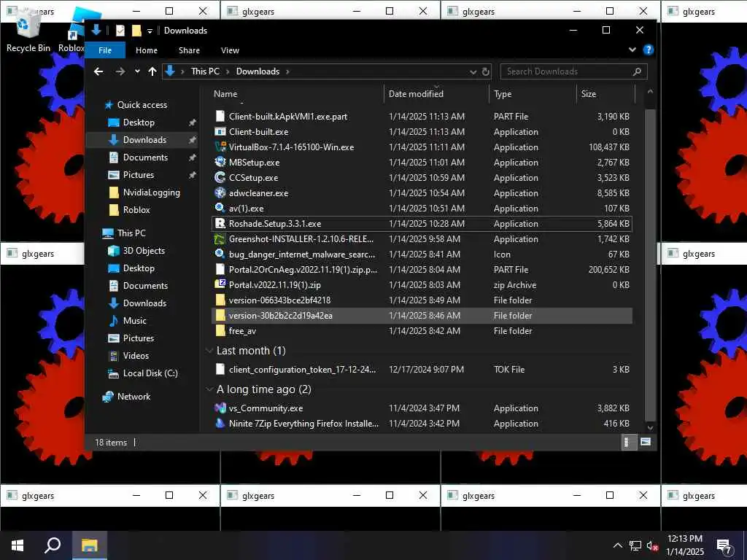The image size is (747, 560).
Task: Select the free_av folder icon
Action: 220,330
